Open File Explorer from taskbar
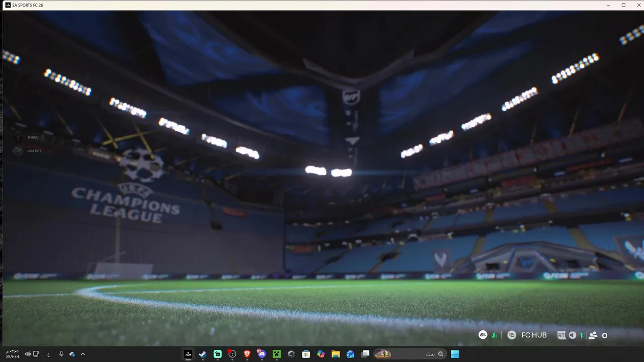The width and height of the screenshot is (644, 362). (x=336, y=354)
